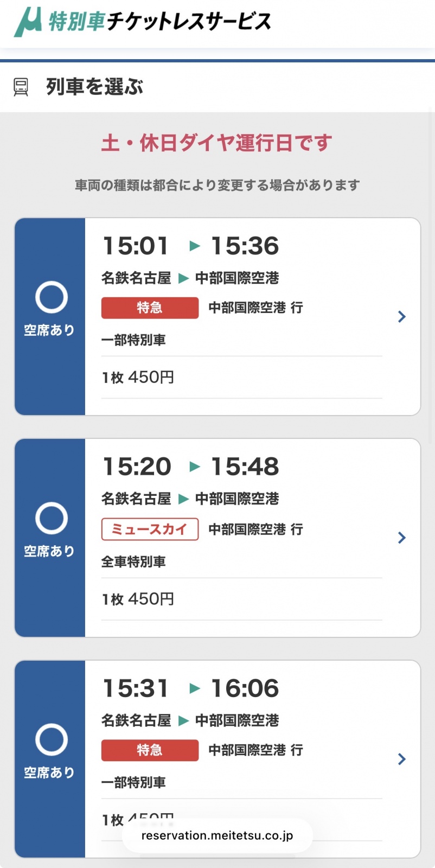The height and width of the screenshot is (868, 435).
Task: Click availability circle icon for 15:01 train
Action: (51, 297)
